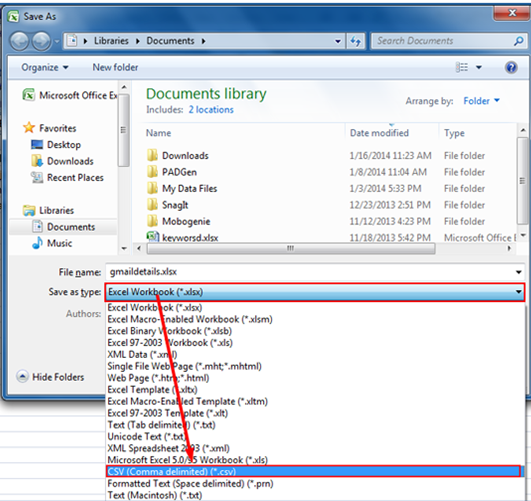Screen dimensions: 531x501
Task: Open the Help question mark button
Action: 511,67
